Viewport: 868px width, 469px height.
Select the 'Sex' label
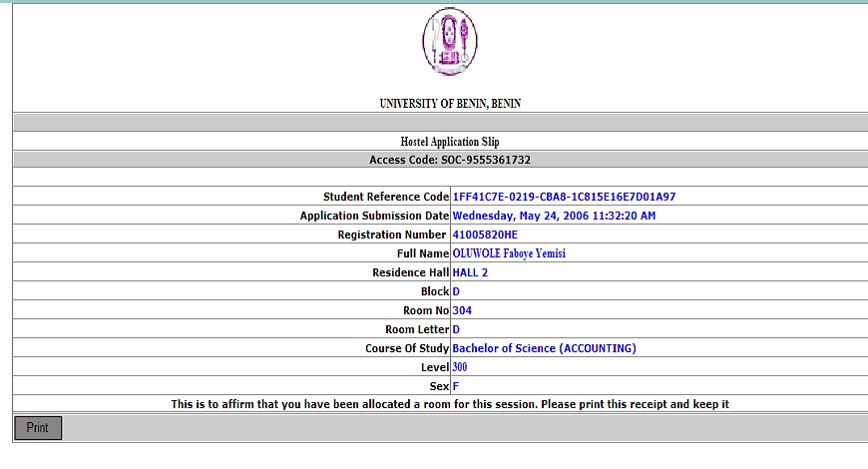pyautogui.click(x=439, y=386)
